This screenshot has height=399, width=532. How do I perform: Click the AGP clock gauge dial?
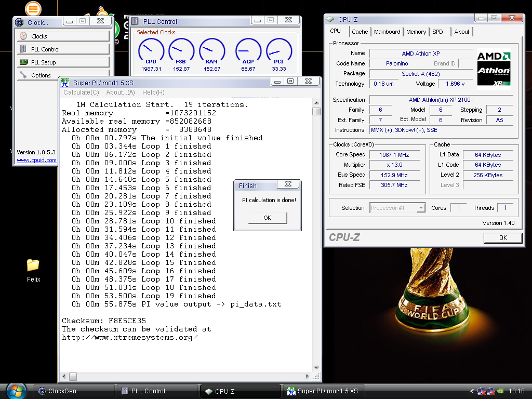point(248,51)
